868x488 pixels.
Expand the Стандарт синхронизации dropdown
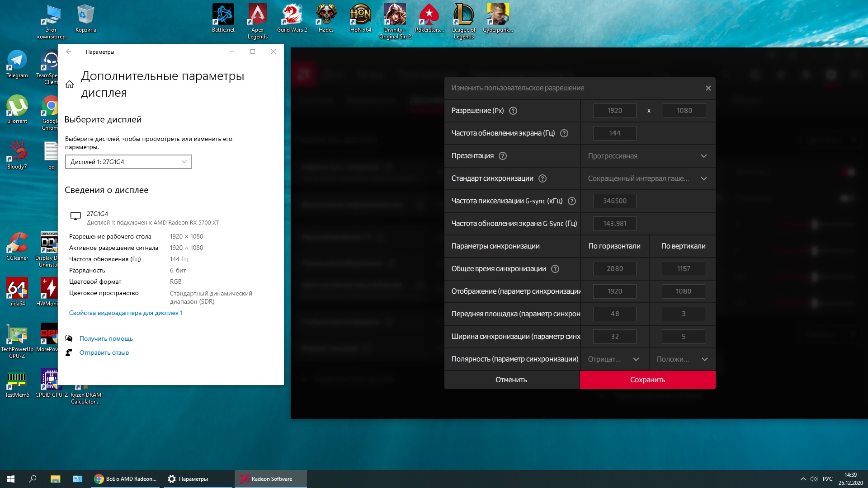tap(647, 178)
